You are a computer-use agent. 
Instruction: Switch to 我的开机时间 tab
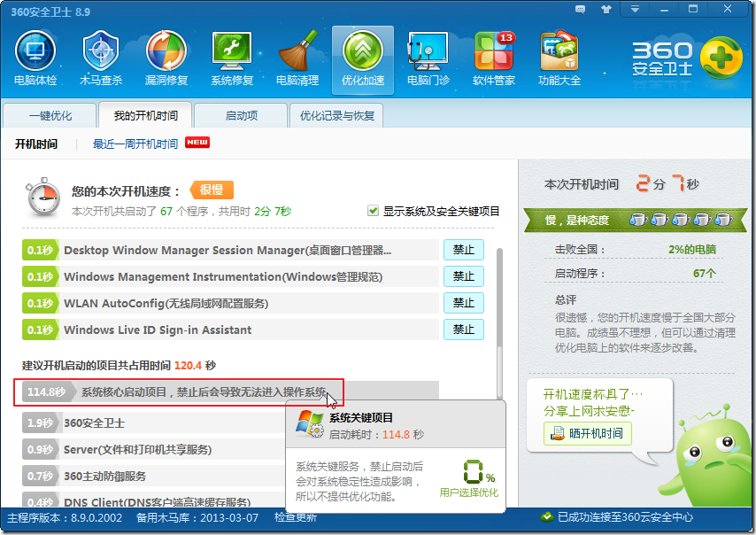coord(145,115)
